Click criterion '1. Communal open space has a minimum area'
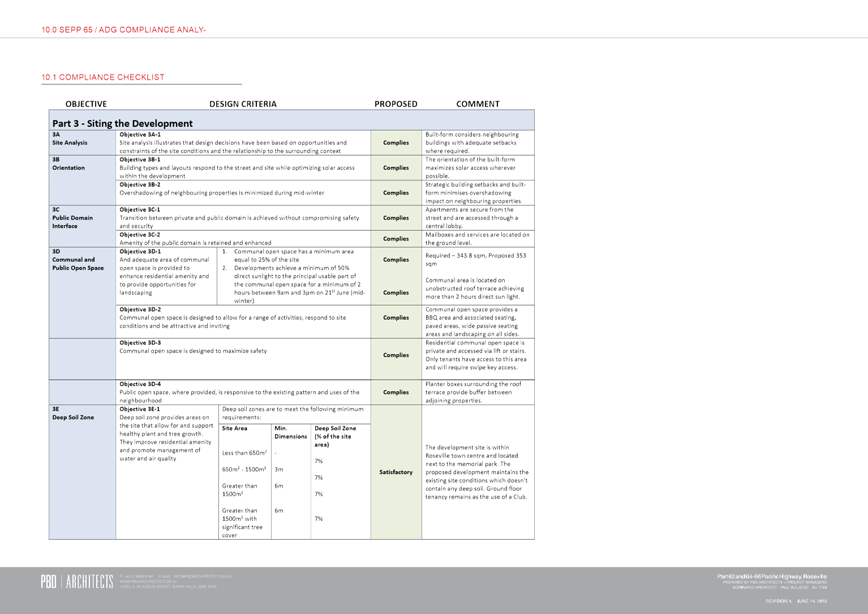Image resolution: width=868 pixels, height=614 pixels. coord(288,256)
